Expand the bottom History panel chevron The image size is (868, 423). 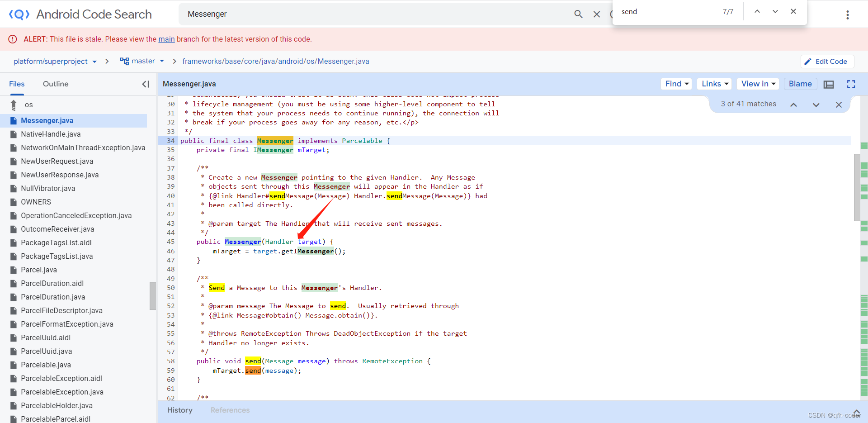(857, 412)
